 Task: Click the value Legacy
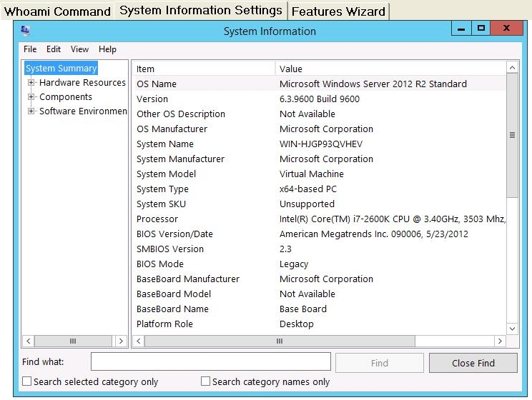coord(294,264)
